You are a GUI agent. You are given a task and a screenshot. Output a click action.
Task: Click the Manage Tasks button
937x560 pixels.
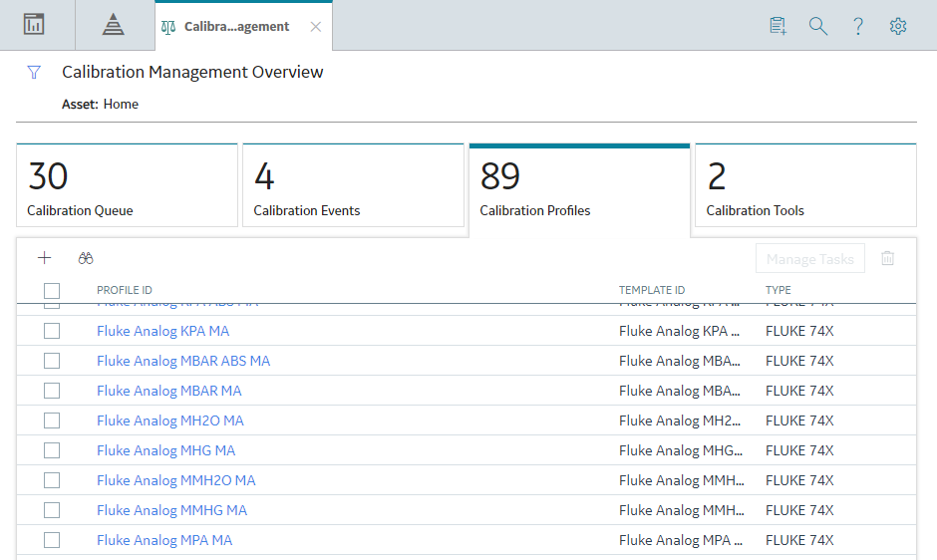coord(809,258)
